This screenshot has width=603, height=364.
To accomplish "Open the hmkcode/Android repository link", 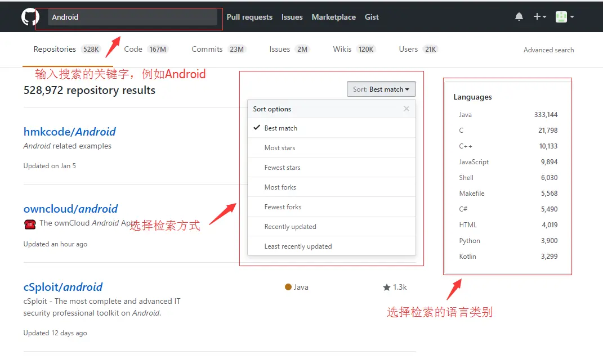I will pos(69,132).
